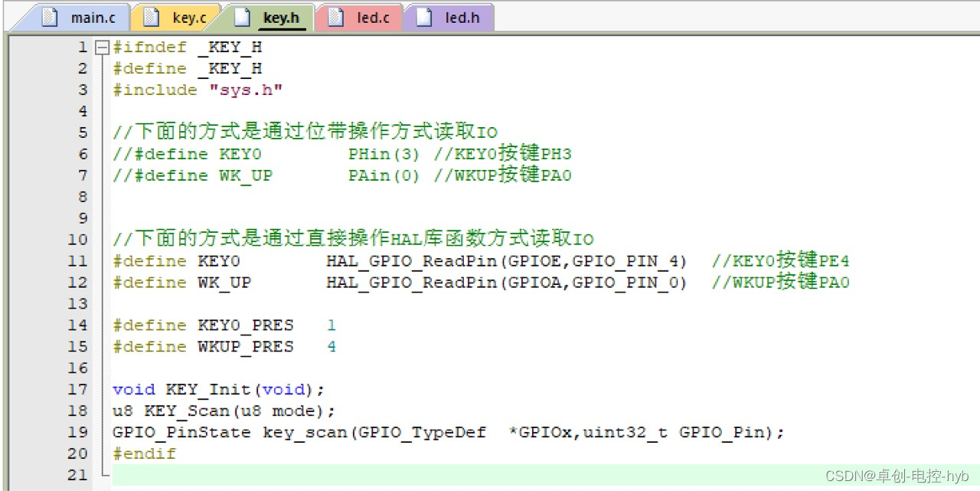980x491 pixels.
Task: Collapse the #ifndef fold marker on line 1
Action: 102,47
